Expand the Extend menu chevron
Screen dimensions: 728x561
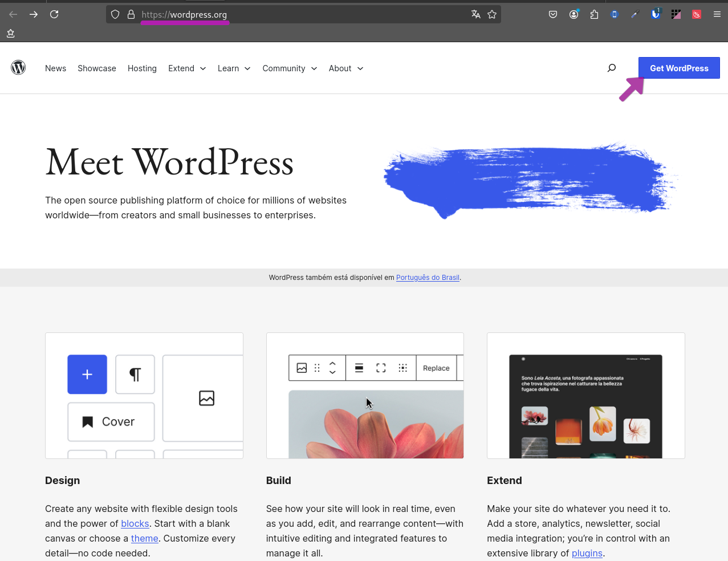pos(203,68)
